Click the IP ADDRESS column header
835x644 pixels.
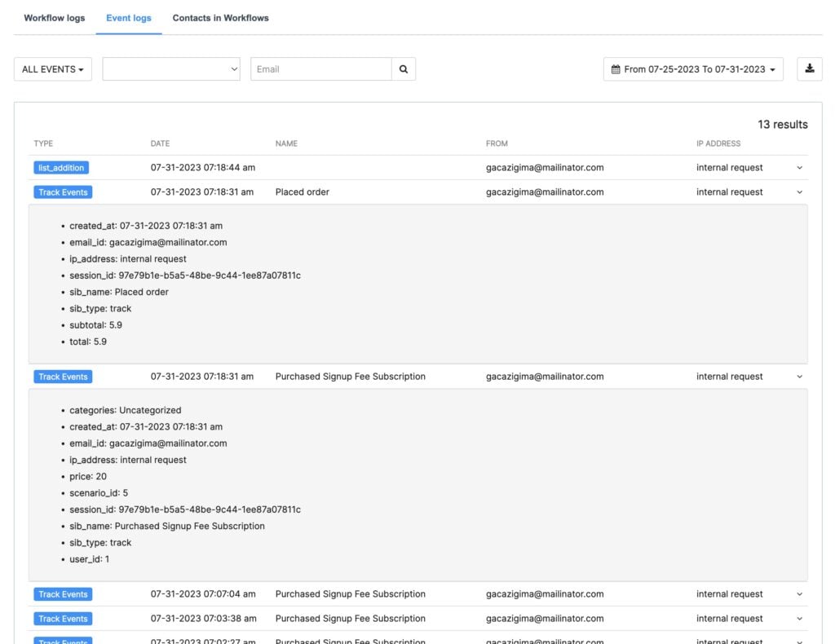(x=718, y=143)
